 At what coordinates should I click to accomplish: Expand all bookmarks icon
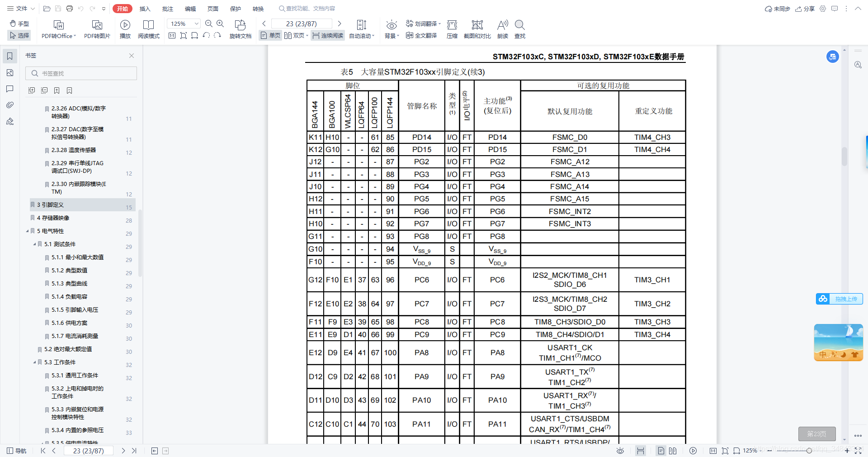pyautogui.click(x=32, y=90)
